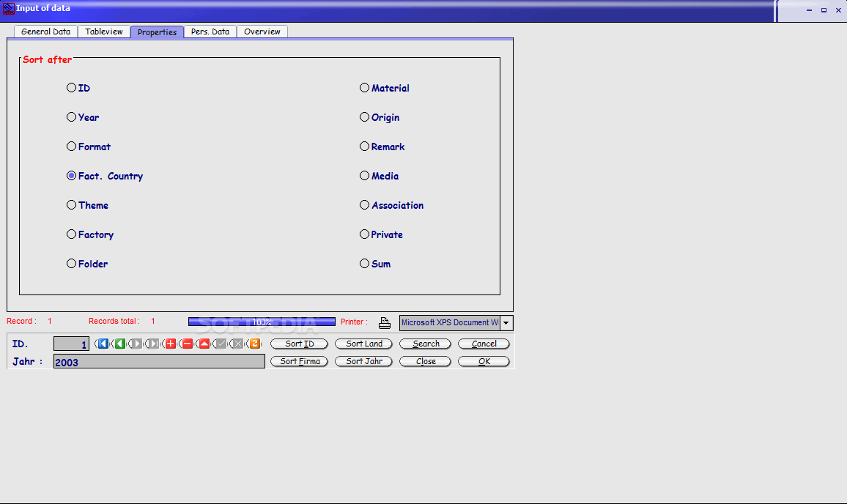
Task: Open the printer dropdown arrow
Action: (506, 323)
